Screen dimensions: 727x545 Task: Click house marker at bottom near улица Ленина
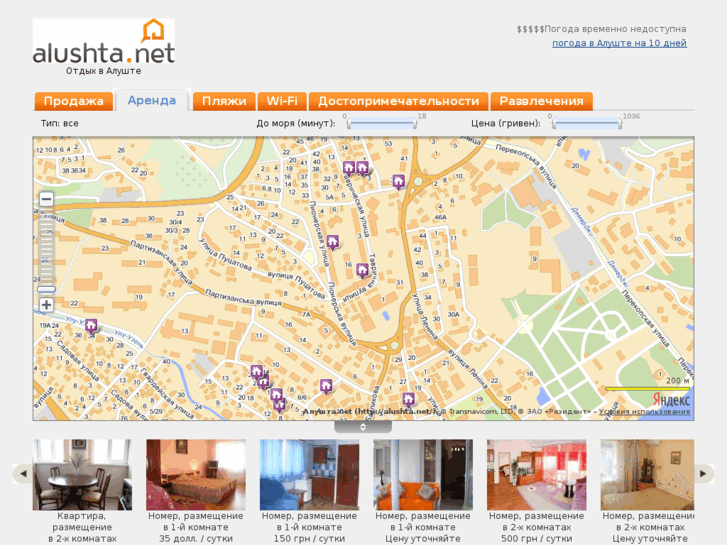coord(408,399)
